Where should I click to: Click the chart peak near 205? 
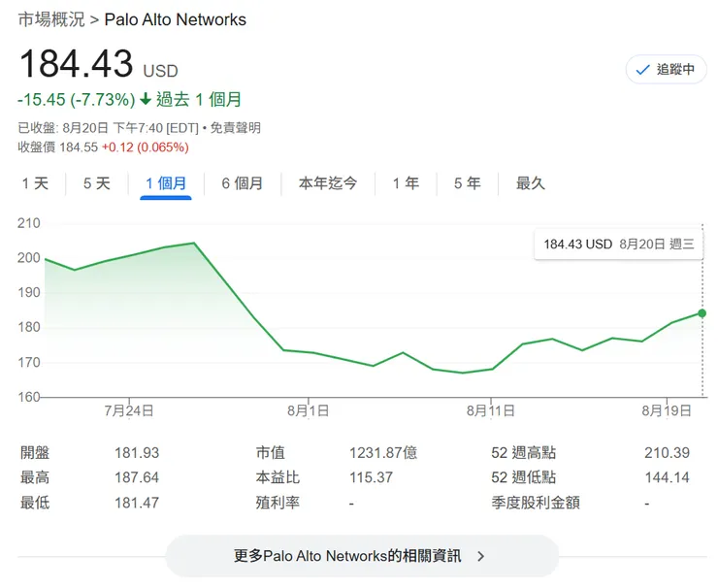pyautogui.click(x=194, y=244)
